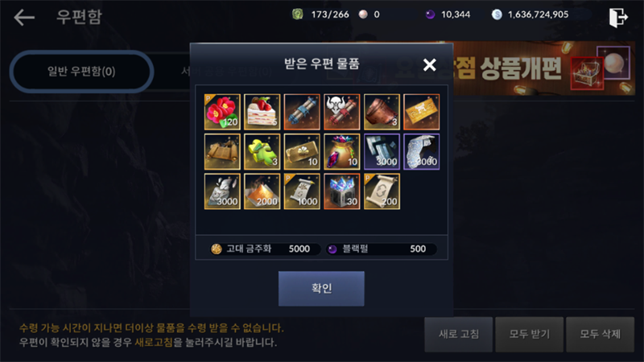Click the crystal chest item showing 30
Screen dimensions: 644x362
(x=341, y=191)
